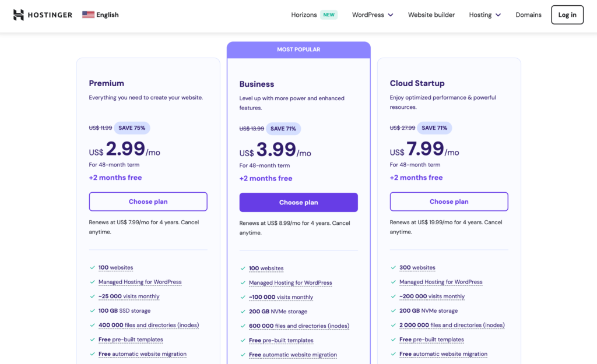
Task: Expand the WordPress dropdown chevron
Action: [390, 15]
